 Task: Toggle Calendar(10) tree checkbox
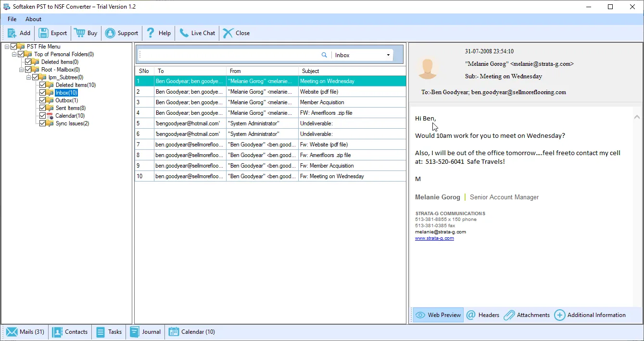pyautogui.click(x=42, y=116)
